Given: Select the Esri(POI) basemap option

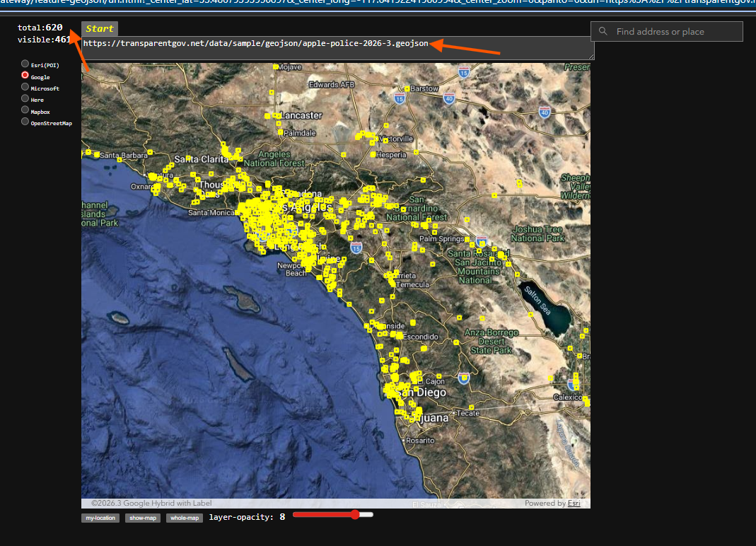Looking at the screenshot, I should (25, 64).
